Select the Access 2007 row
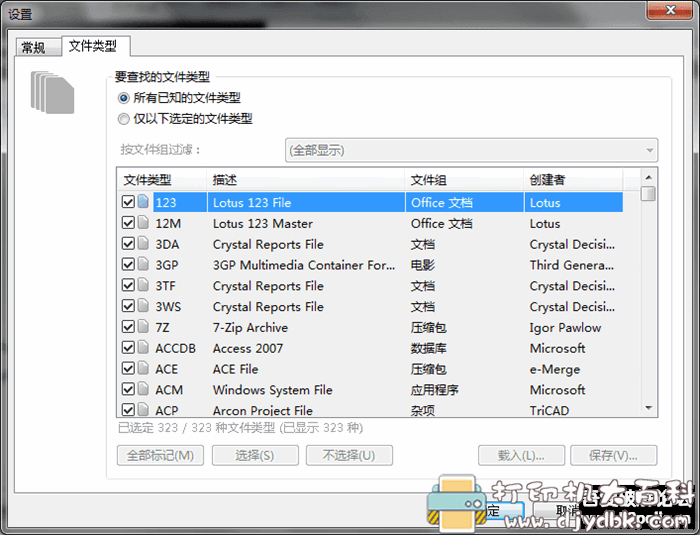Screen dimensions: 700x535 click(371, 348)
